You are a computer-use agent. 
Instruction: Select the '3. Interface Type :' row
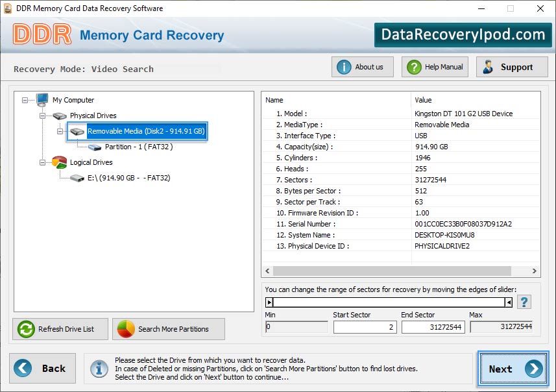coord(401,136)
